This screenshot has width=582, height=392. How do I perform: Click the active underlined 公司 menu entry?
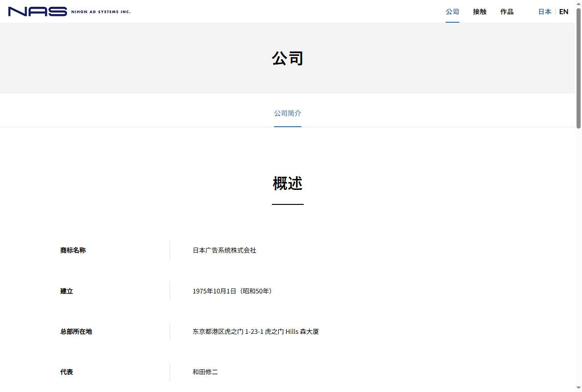[452, 12]
